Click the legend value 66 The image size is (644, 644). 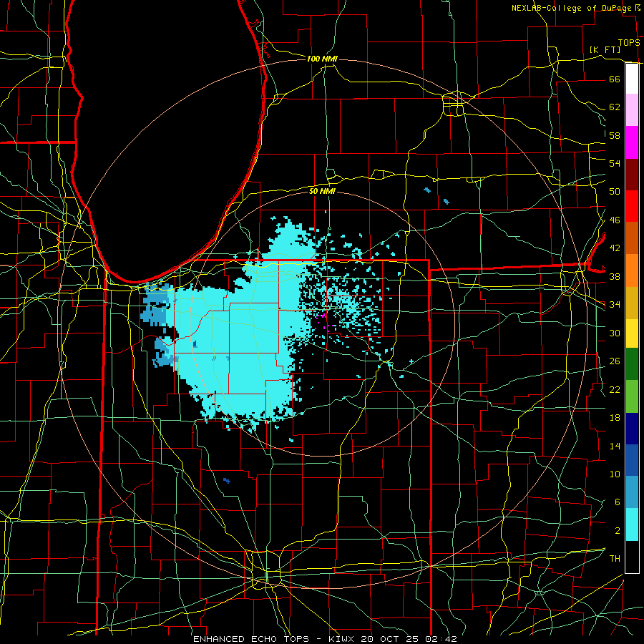tap(615, 79)
